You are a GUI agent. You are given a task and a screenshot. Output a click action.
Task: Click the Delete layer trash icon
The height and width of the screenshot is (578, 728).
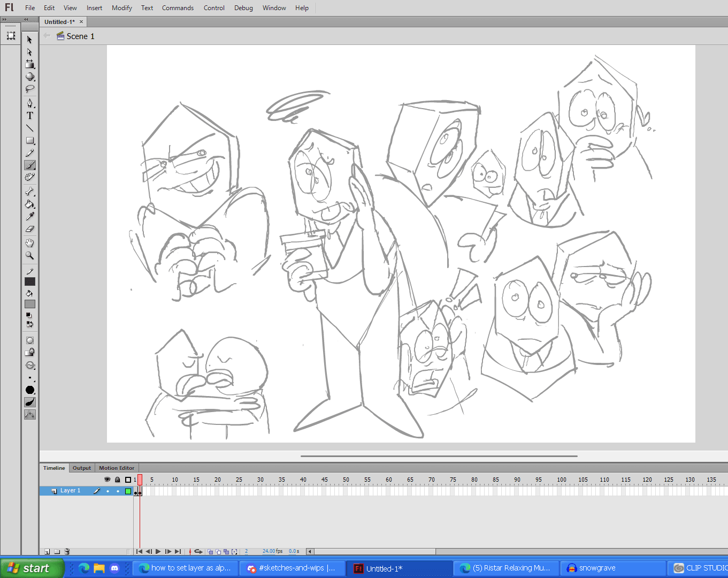click(67, 551)
